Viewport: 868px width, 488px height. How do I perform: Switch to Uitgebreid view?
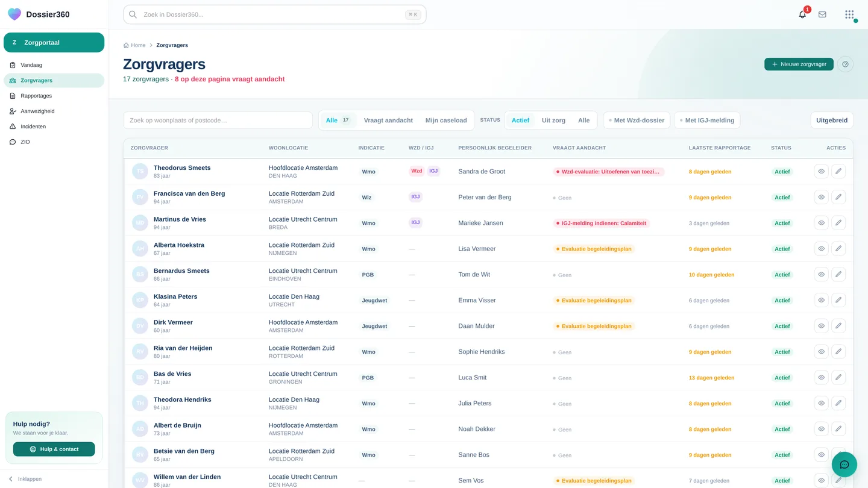[x=832, y=120]
